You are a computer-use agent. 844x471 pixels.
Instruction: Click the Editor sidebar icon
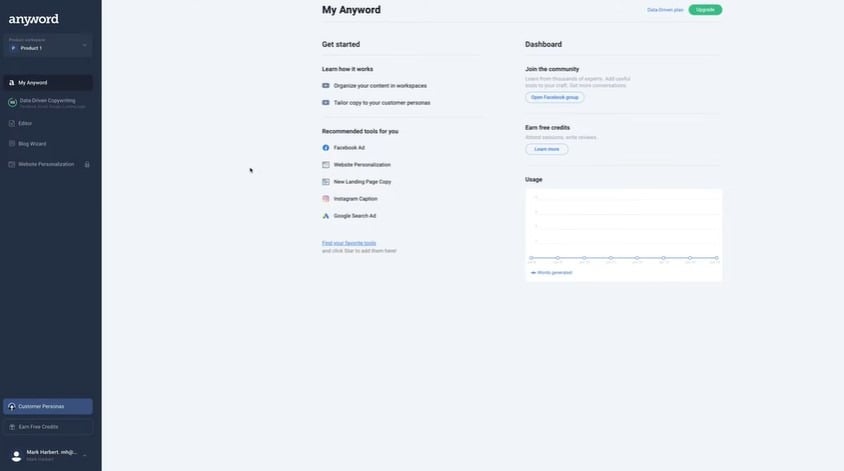(11, 123)
